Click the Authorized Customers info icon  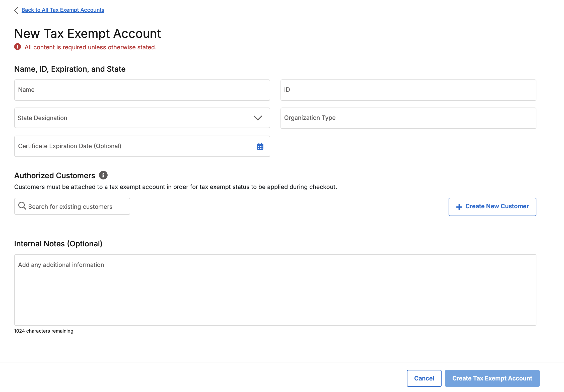(x=103, y=175)
